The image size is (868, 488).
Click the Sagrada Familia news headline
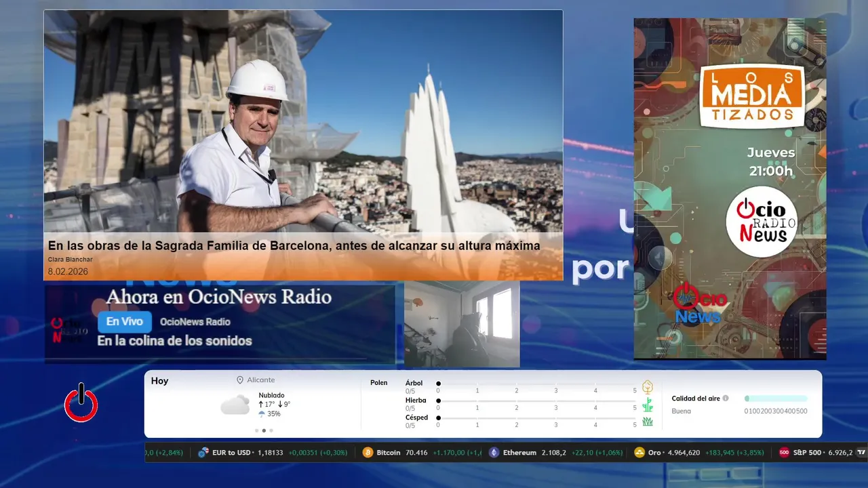(294, 245)
